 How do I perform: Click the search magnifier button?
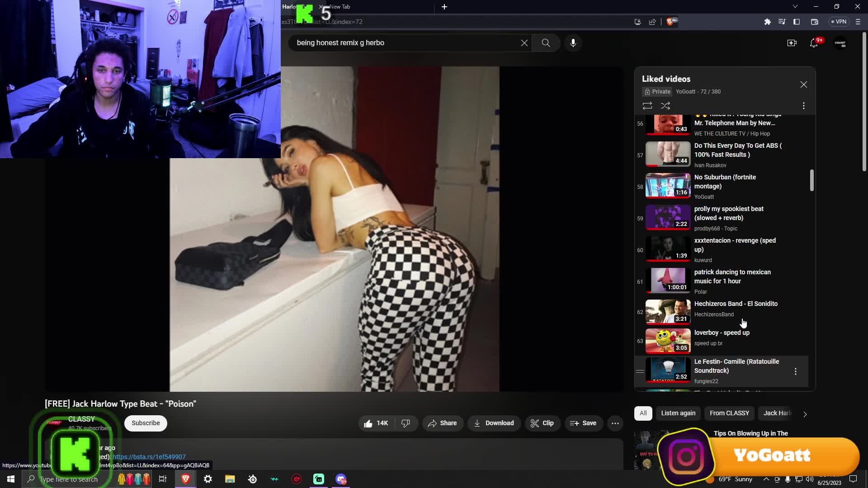pos(546,43)
